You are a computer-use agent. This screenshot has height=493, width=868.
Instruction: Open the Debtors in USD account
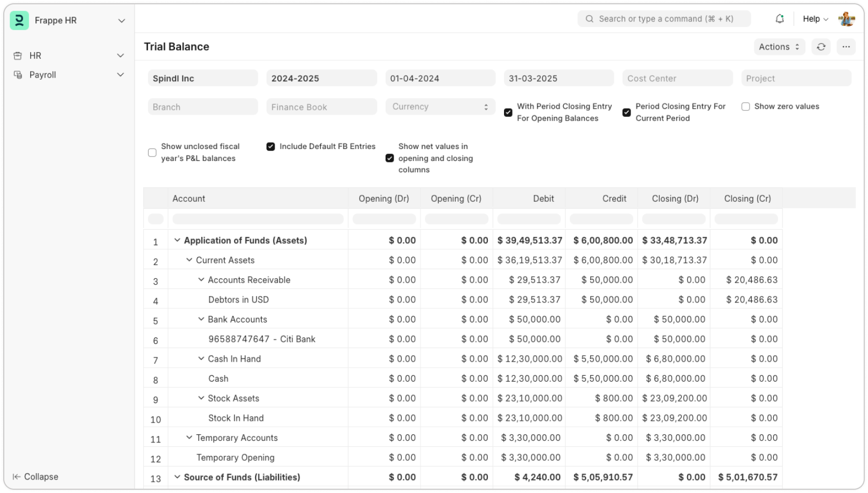(x=238, y=300)
